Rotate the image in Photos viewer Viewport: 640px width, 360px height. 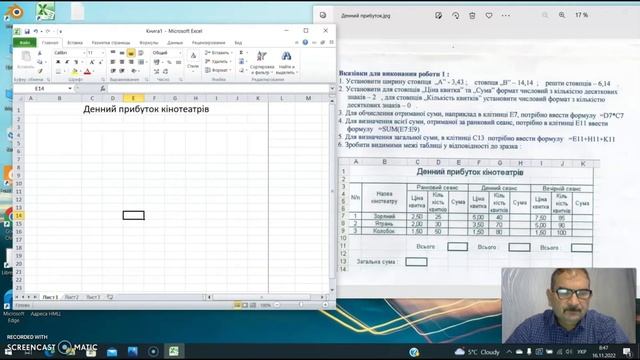pos(456,16)
